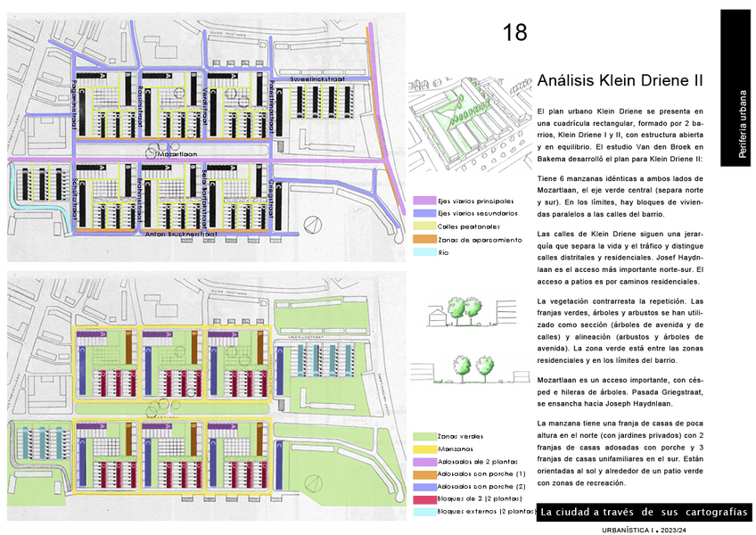The image size is (756, 535).
Task: Click the north arrow symbol on lower map
Action: 313,483
